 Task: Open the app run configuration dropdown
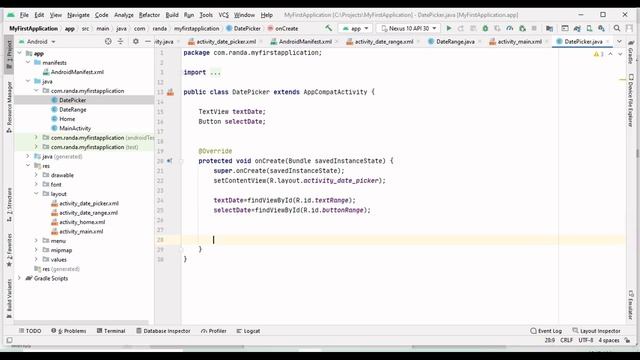click(356, 28)
